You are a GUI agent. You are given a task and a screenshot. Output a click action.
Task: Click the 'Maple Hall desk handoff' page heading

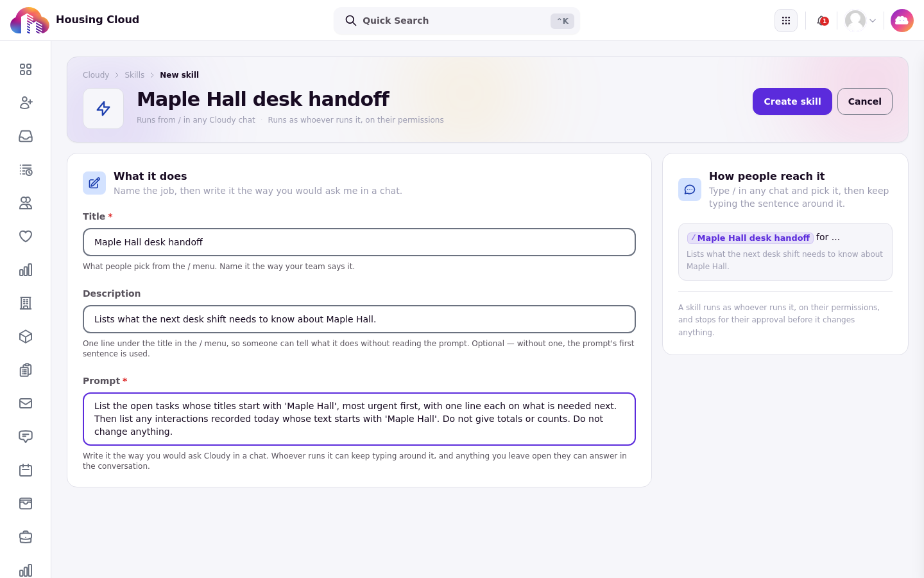[x=263, y=99]
